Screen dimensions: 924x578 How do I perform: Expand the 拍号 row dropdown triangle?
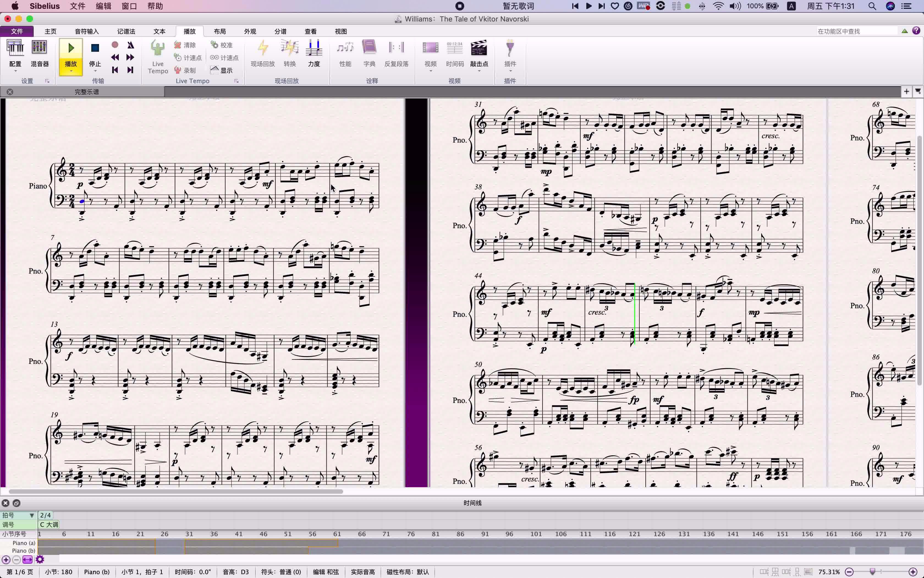tap(32, 515)
